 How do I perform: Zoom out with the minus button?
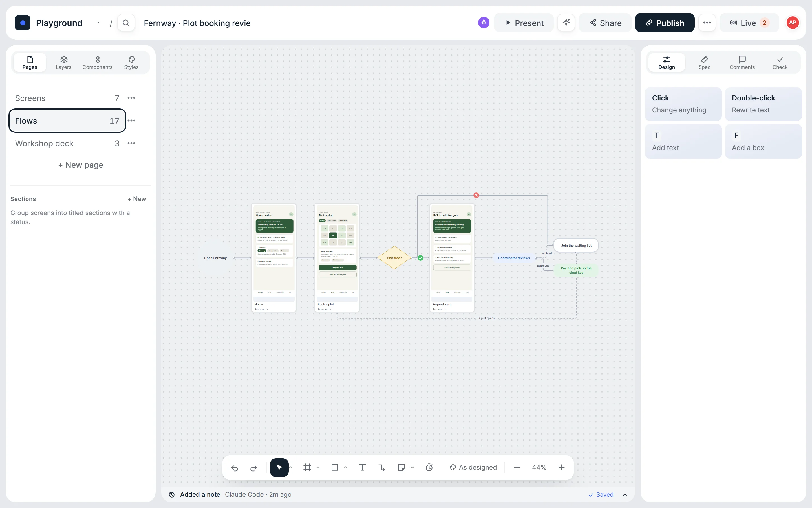coord(517,468)
